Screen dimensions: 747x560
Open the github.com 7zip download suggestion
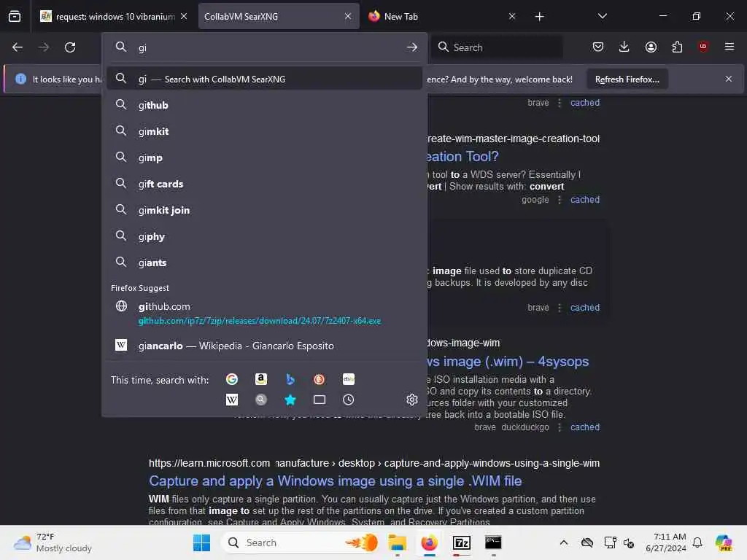pyautogui.click(x=264, y=313)
